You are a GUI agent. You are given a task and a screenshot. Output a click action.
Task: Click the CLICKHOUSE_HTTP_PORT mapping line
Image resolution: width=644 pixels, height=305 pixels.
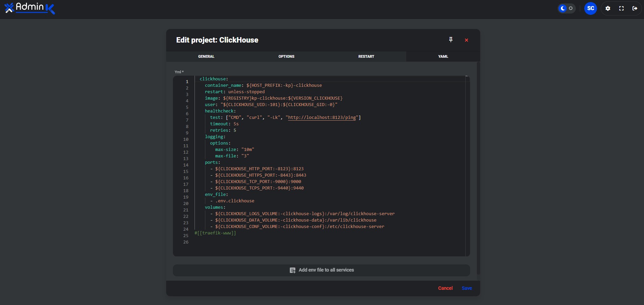click(257, 169)
